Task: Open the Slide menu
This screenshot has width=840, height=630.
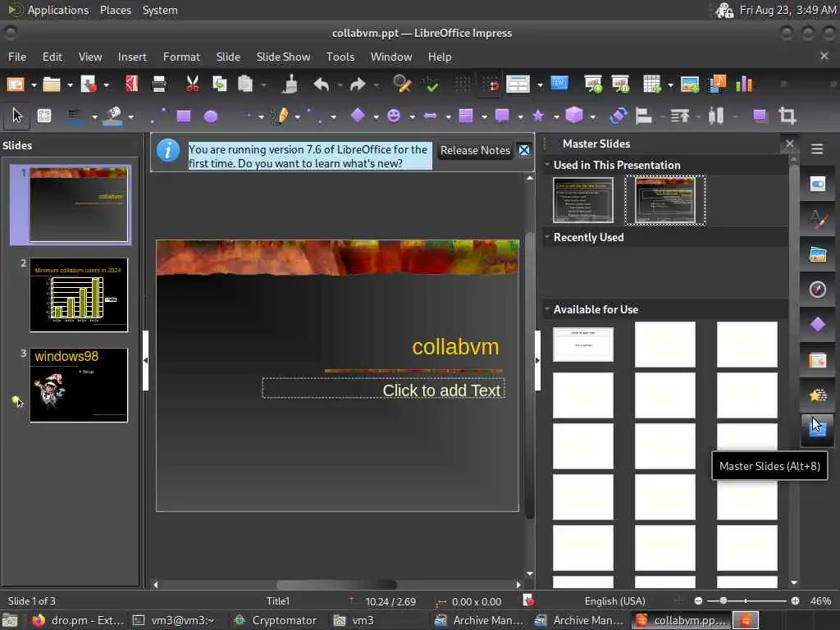Action: tap(228, 57)
